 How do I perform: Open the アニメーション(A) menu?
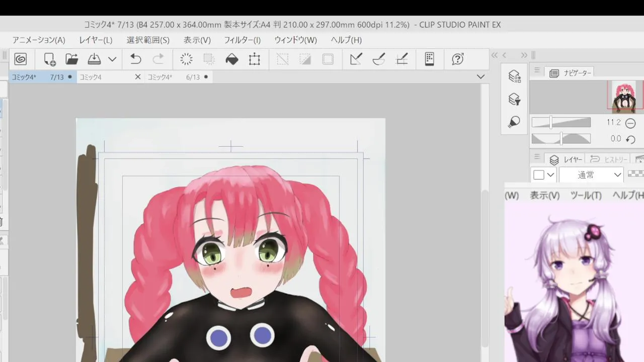click(39, 40)
